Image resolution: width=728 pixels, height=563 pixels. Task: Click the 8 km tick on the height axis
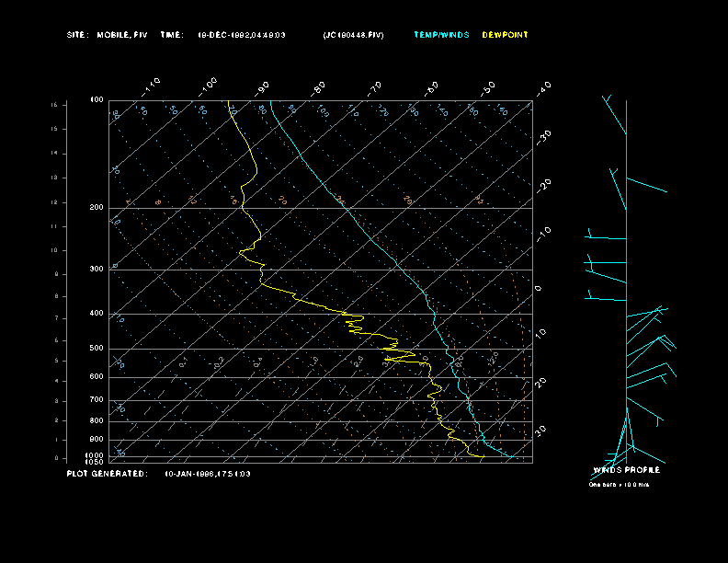pyautogui.click(x=56, y=296)
